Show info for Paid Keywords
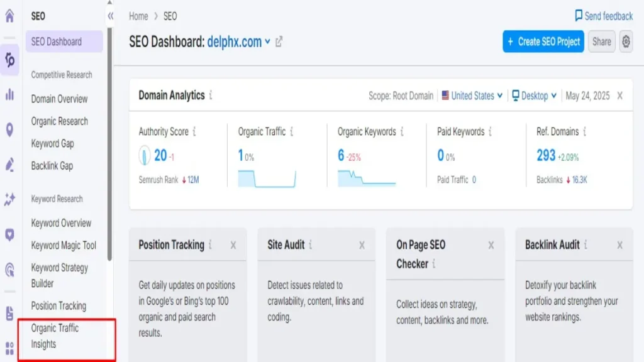Image resolution: width=644 pixels, height=362 pixels. (x=491, y=131)
